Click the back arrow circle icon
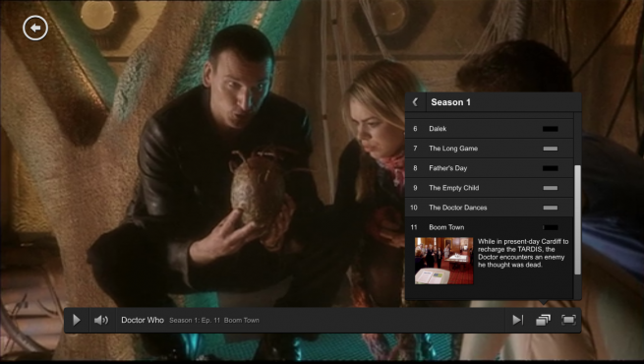 point(35,28)
